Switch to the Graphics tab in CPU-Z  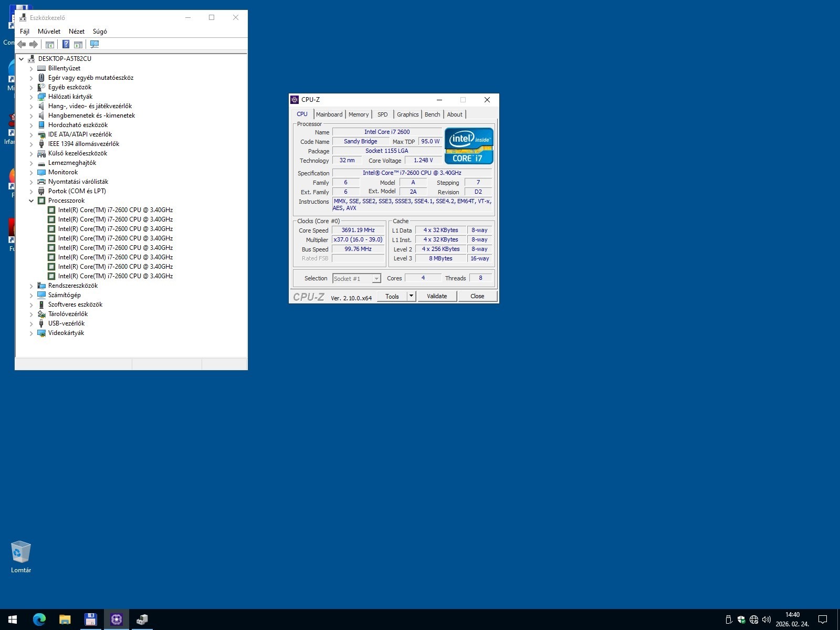408,114
